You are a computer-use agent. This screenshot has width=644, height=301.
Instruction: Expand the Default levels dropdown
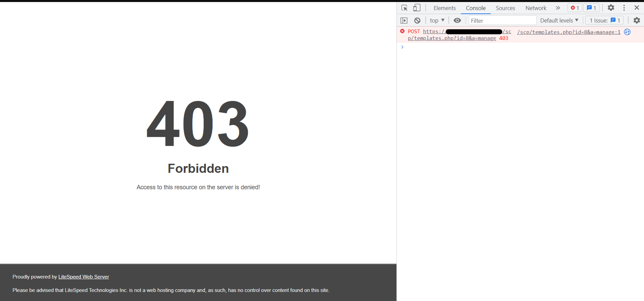[559, 20]
